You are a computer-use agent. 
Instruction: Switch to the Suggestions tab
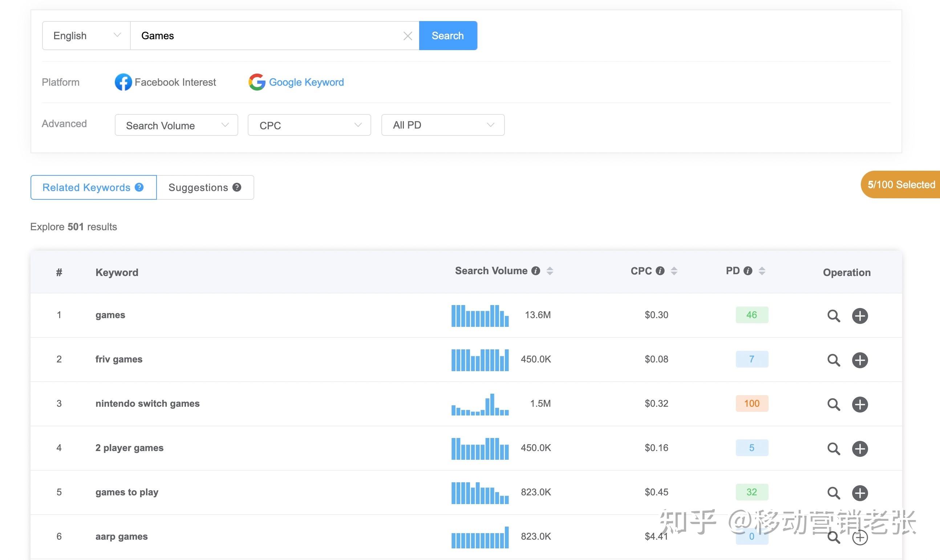[x=205, y=187]
